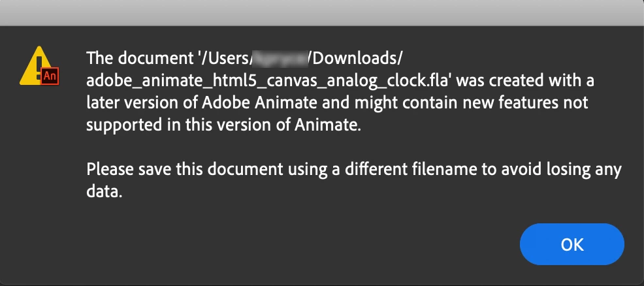Click 'supported in this version of Animate.' line

point(223,126)
